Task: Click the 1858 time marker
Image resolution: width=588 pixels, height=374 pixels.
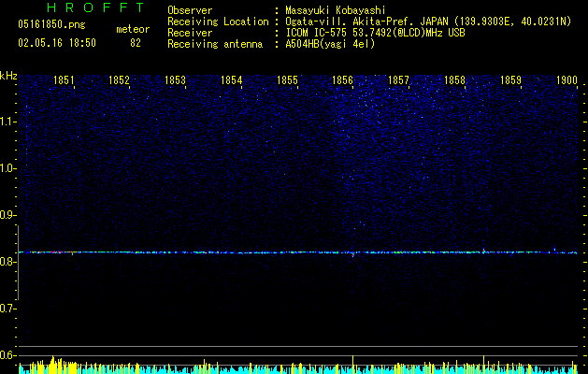Action: click(454, 80)
